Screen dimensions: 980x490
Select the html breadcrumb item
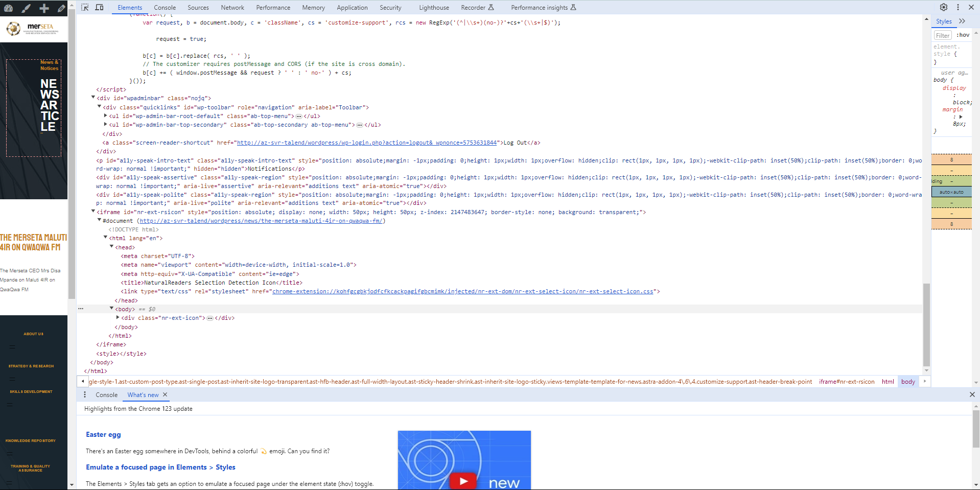click(888, 382)
